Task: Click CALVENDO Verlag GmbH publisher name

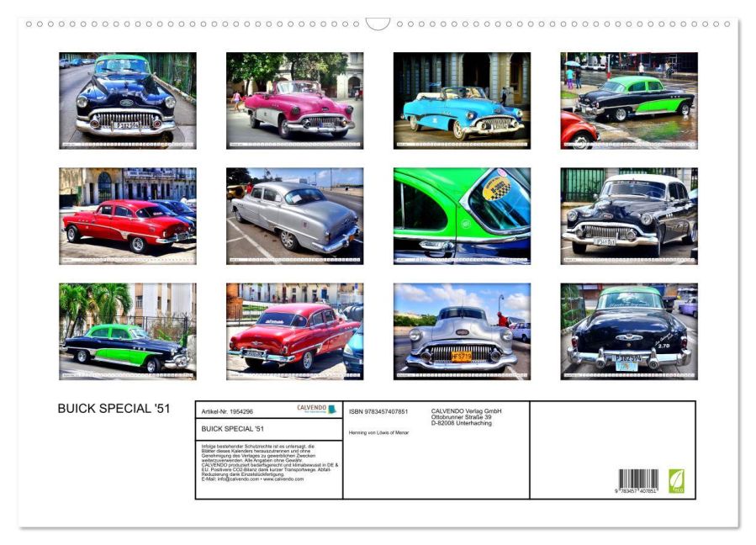Action: click(x=466, y=411)
